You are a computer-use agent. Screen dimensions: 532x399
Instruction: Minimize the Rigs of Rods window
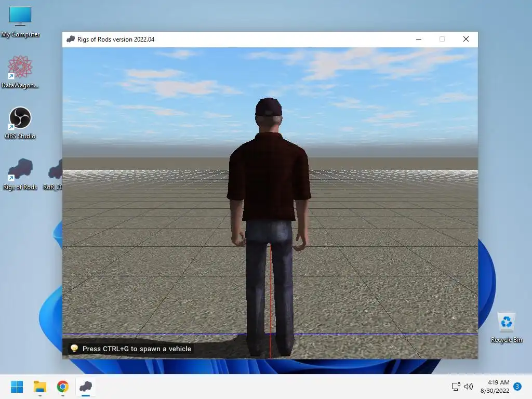click(x=419, y=39)
